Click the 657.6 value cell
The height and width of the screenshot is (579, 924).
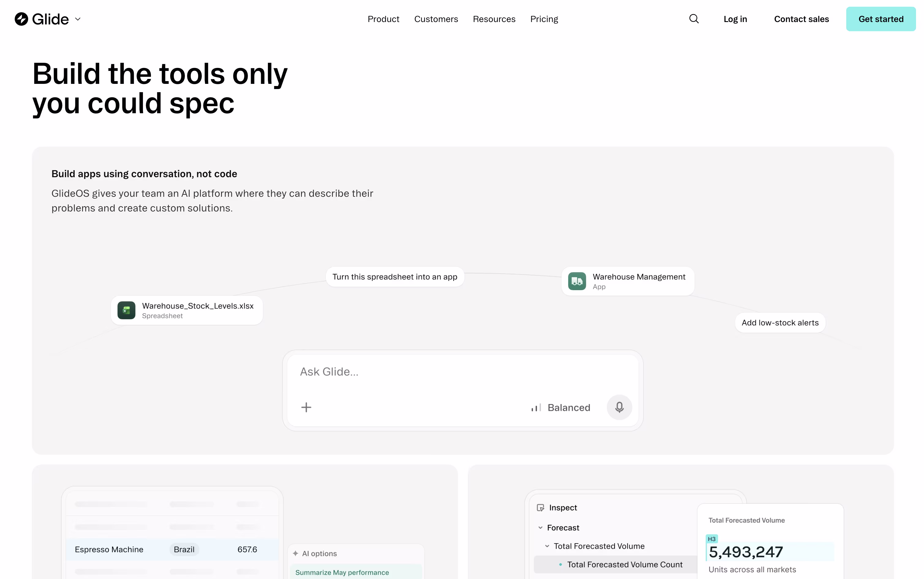pyautogui.click(x=247, y=550)
